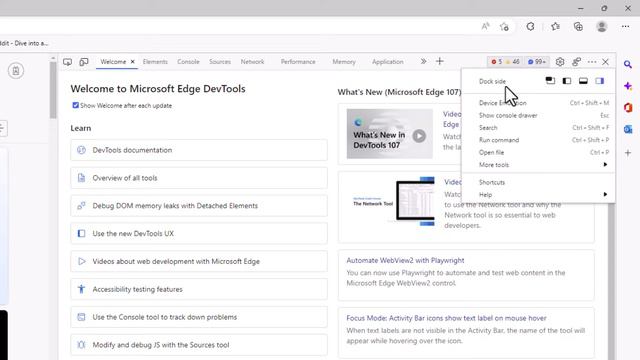Image resolution: width=640 pixels, height=360 pixels.
Task: Click the Send feedback icon in DevTools
Action: click(x=576, y=62)
